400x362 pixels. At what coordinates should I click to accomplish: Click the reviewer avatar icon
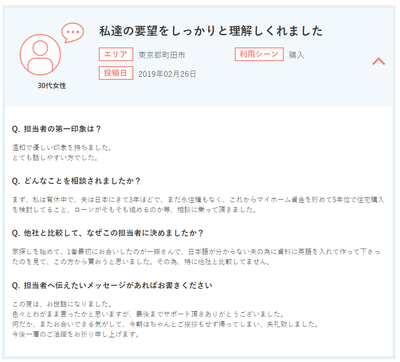pos(40,55)
